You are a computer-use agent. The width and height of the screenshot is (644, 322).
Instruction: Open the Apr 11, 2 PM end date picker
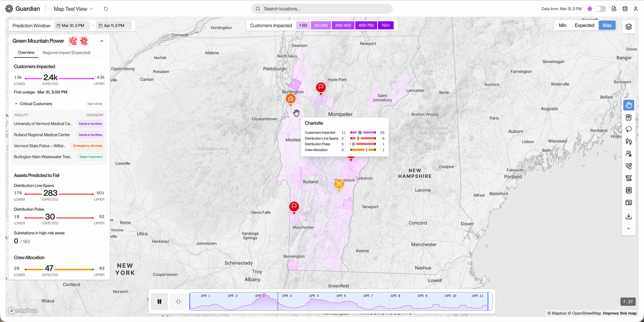point(114,26)
